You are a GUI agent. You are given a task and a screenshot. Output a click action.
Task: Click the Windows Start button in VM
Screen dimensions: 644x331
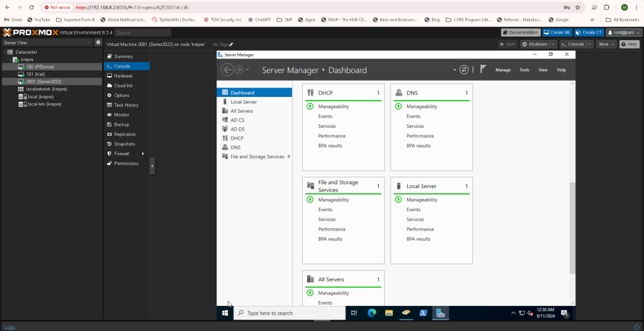(x=225, y=313)
